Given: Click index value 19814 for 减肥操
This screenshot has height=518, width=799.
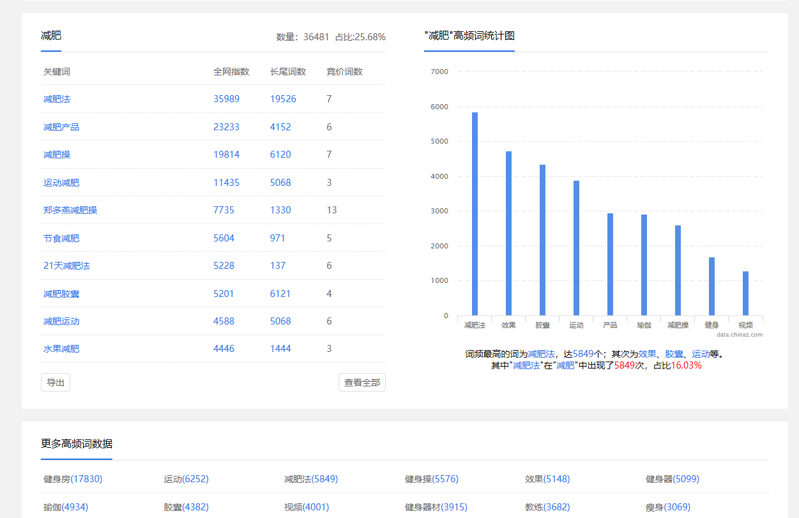Looking at the screenshot, I should tap(226, 155).
